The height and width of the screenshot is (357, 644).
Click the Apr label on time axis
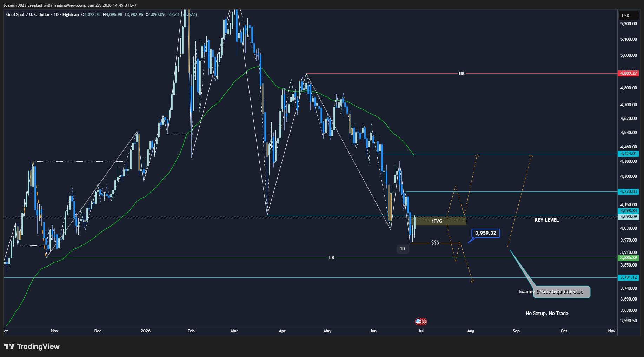pos(282,331)
